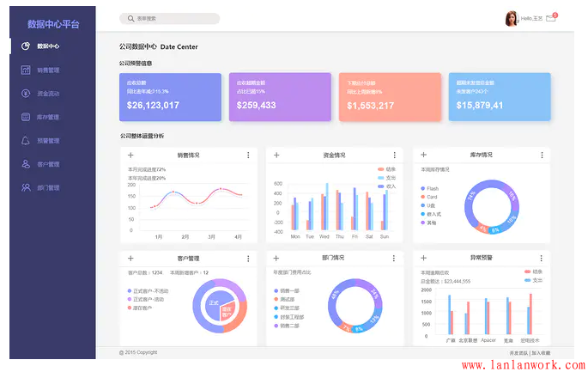The width and height of the screenshot is (588, 372).
Task: Toggle Flash legend item in 库存情况 chart
Action: (431, 188)
